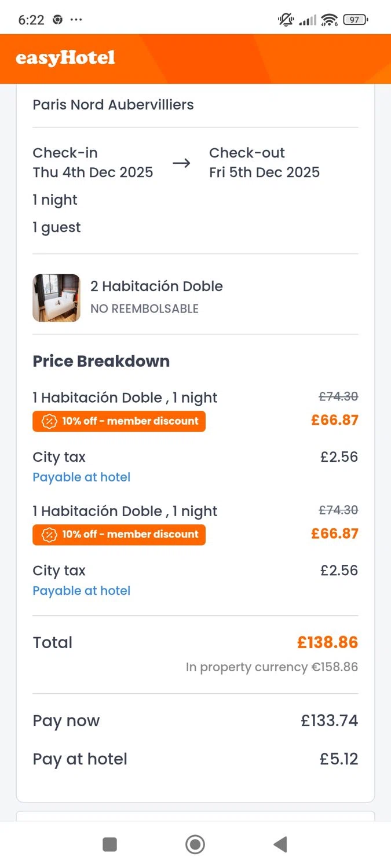391x868 pixels.
Task: Tap the £138.86 total price
Action: pyautogui.click(x=327, y=642)
